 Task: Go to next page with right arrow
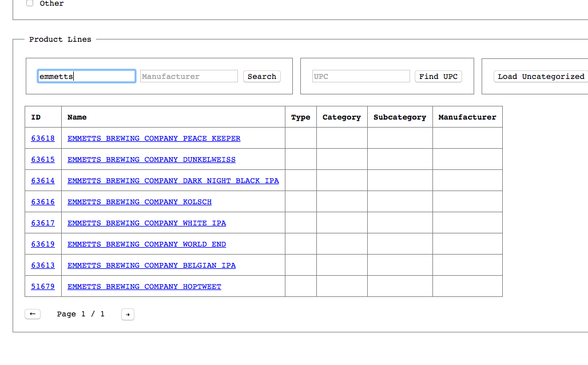pos(128,314)
